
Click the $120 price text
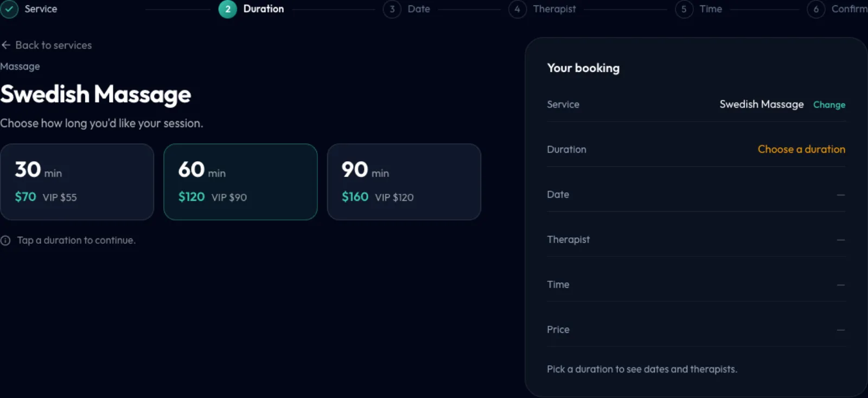point(192,197)
